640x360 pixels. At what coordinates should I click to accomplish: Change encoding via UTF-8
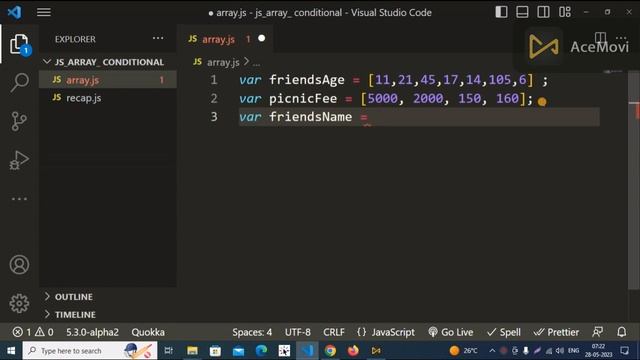click(x=298, y=332)
